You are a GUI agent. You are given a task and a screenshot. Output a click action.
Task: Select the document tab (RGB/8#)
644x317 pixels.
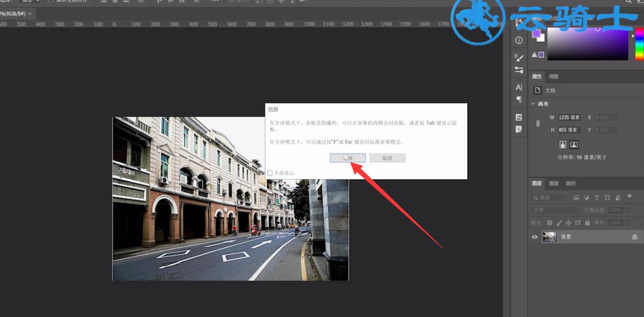[13, 13]
